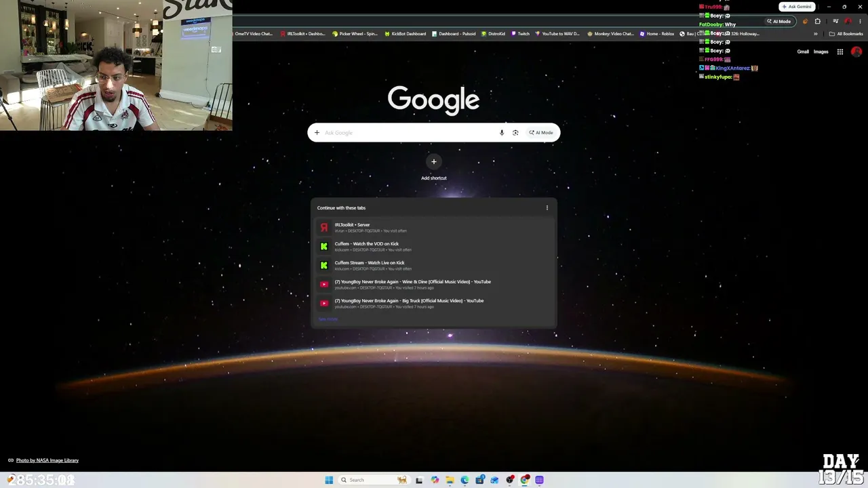Open the IRLToolkit Dashboard bookmark

click(x=302, y=34)
